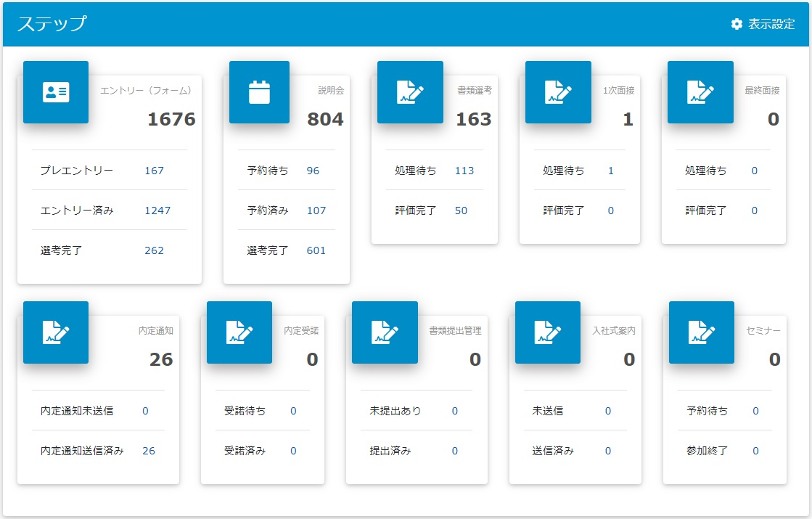Select the 内定受諾 step icon

(239, 332)
